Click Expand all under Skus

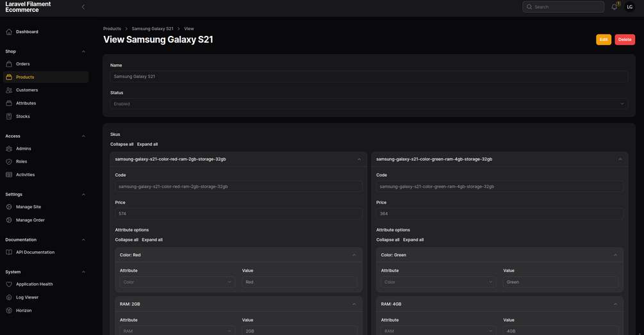(x=147, y=144)
